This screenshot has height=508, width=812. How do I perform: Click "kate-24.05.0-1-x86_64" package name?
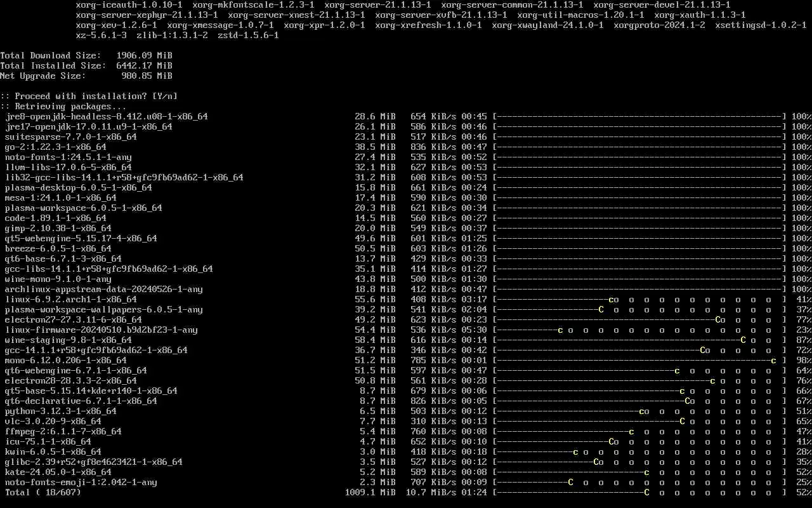58,472
